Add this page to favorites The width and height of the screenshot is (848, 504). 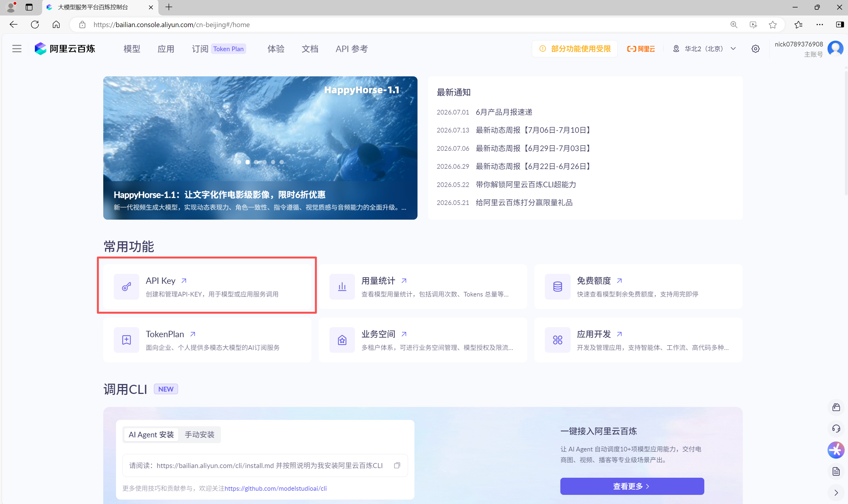[772, 24]
